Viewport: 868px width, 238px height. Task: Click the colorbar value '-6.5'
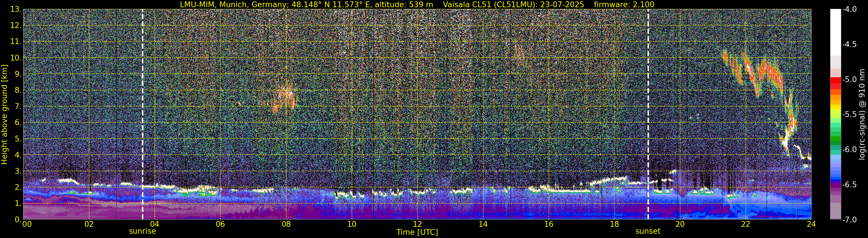tap(849, 185)
